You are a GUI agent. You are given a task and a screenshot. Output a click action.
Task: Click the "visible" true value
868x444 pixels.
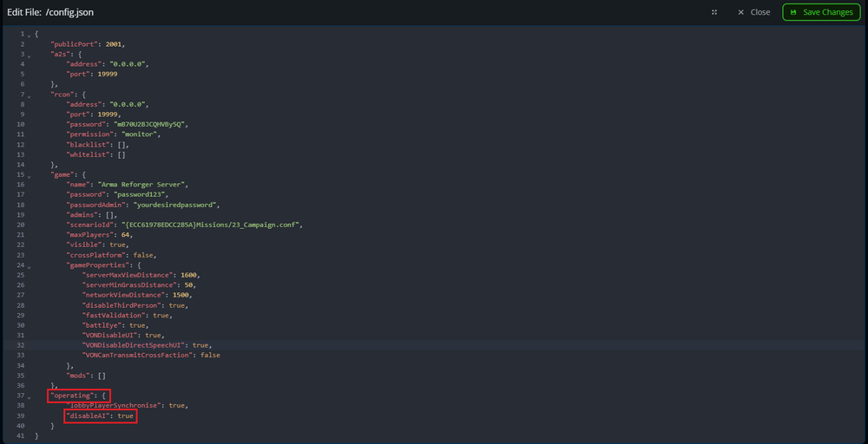click(117, 245)
